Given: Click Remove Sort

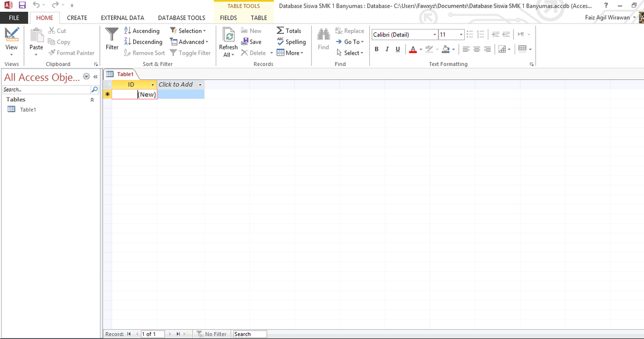Looking at the screenshot, I should tap(144, 53).
